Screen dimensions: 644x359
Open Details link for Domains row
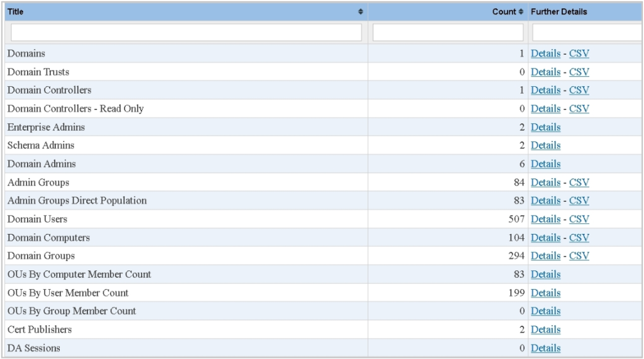pyautogui.click(x=545, y=54)
